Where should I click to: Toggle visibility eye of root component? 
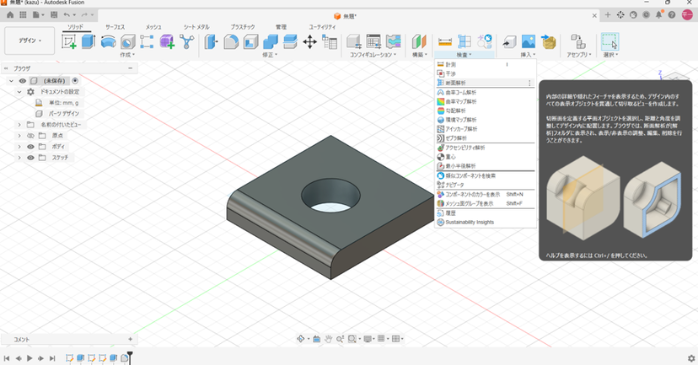[22, 81]
